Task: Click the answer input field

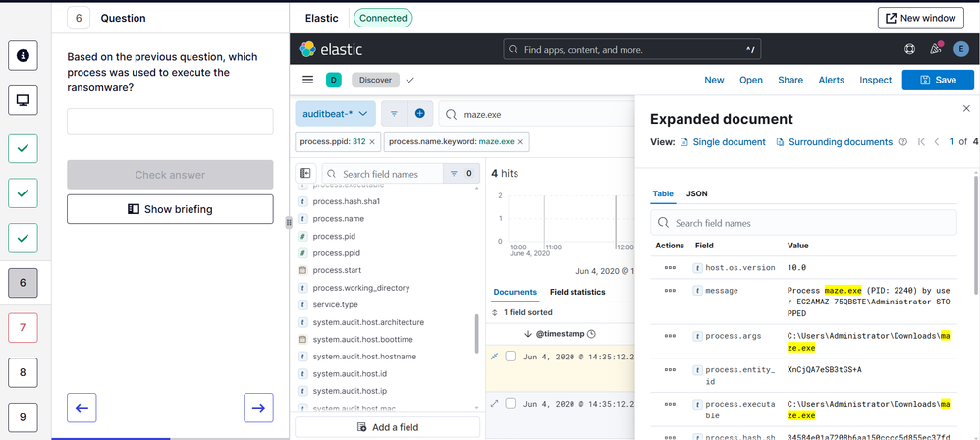Action: click(170, 121)
